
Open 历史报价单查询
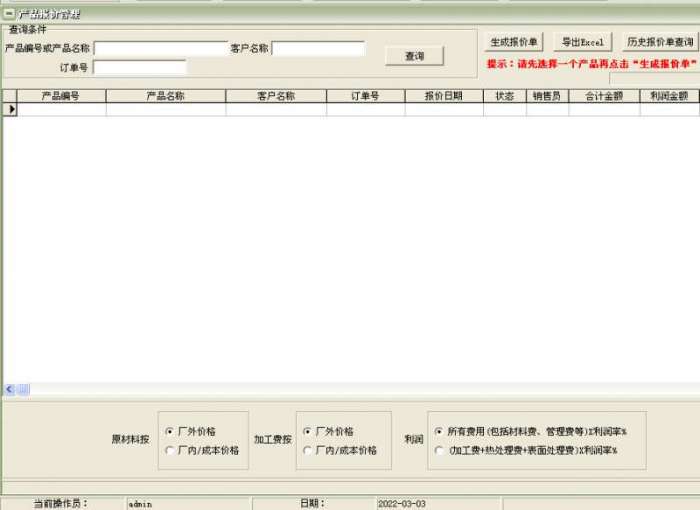659,42
